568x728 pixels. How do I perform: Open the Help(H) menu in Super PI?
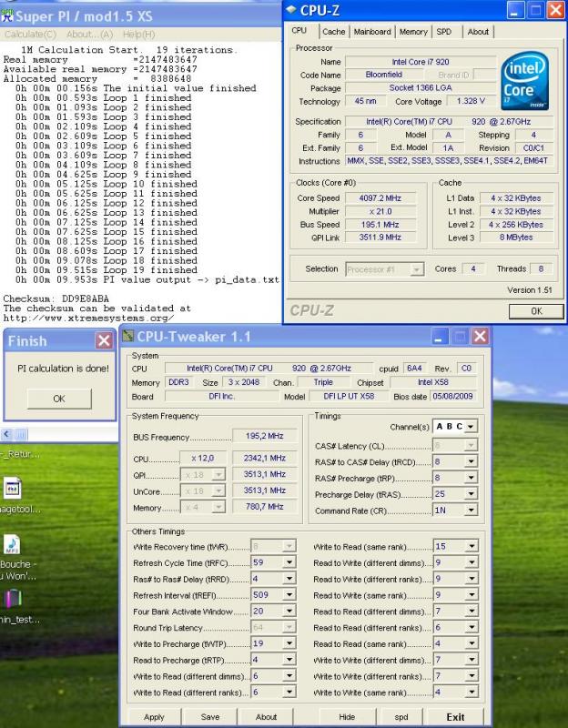[x=139, y=35]
